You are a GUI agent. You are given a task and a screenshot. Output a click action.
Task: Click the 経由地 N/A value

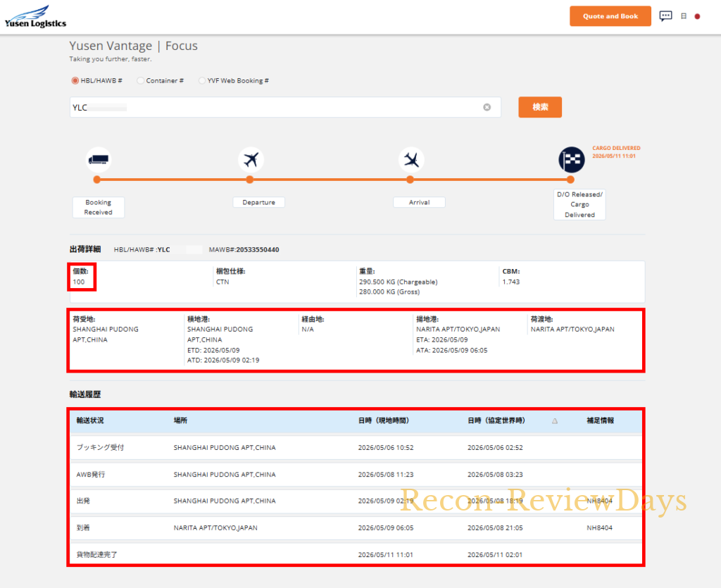tap(308, 329)
